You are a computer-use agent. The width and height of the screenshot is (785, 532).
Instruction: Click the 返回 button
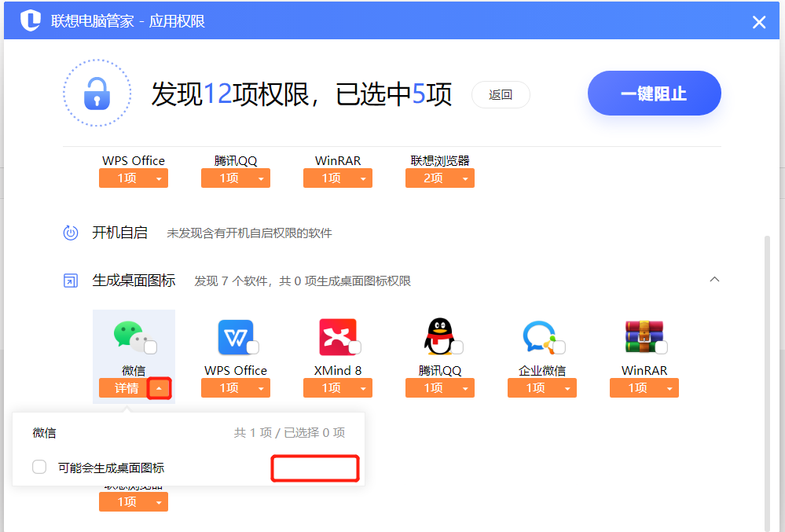click(x=501, y=94)
